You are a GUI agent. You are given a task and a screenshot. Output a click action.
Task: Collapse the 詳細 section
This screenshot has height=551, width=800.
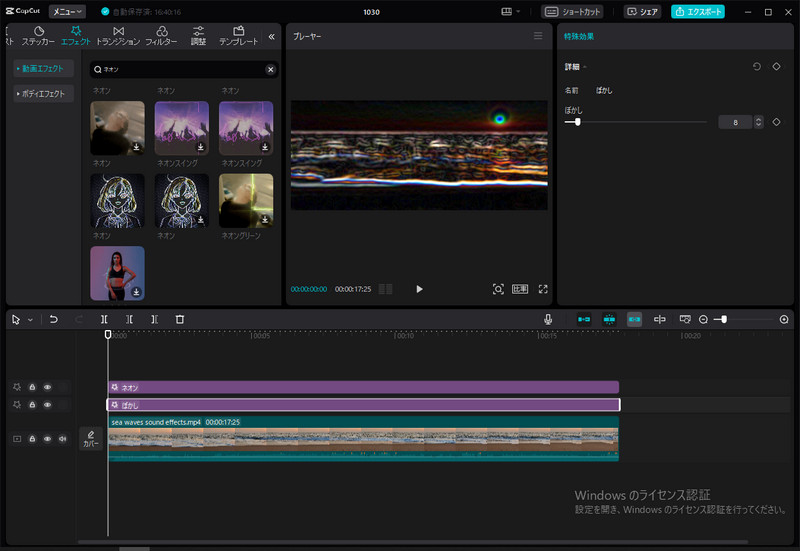tap(585, 67)
